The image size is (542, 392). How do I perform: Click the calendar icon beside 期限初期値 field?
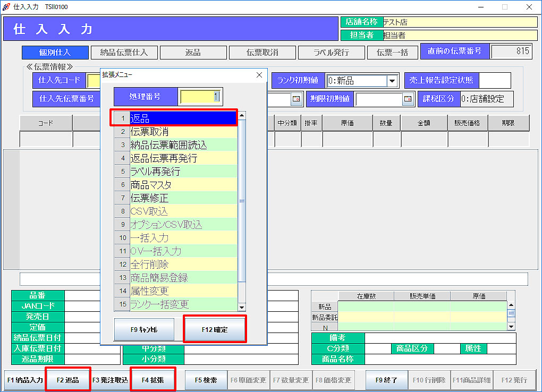(x=408, y=98)
